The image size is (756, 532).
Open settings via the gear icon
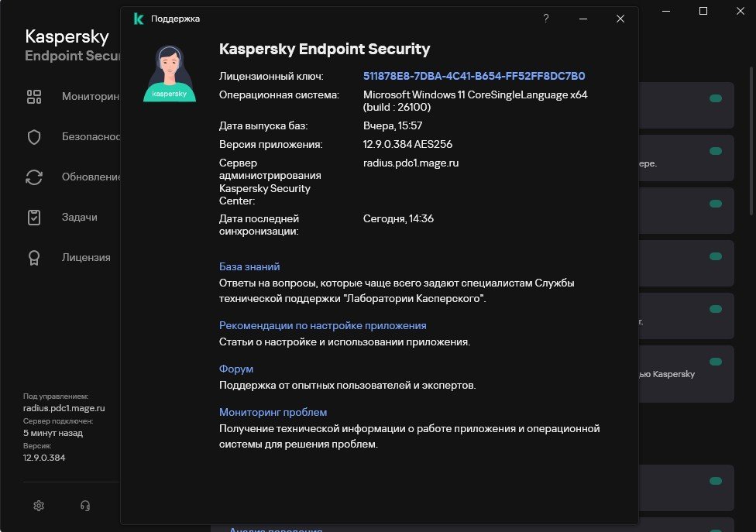[39, 506]
